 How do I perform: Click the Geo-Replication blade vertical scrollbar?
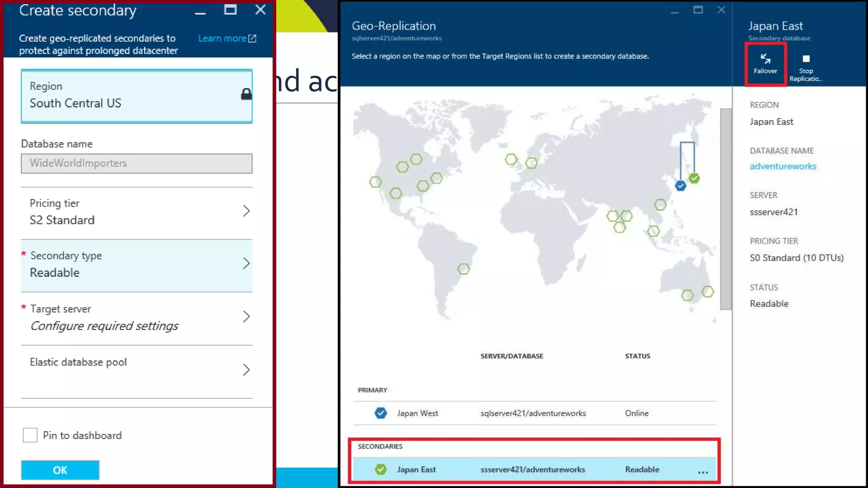pyautogui.click(x=726, y=209)
